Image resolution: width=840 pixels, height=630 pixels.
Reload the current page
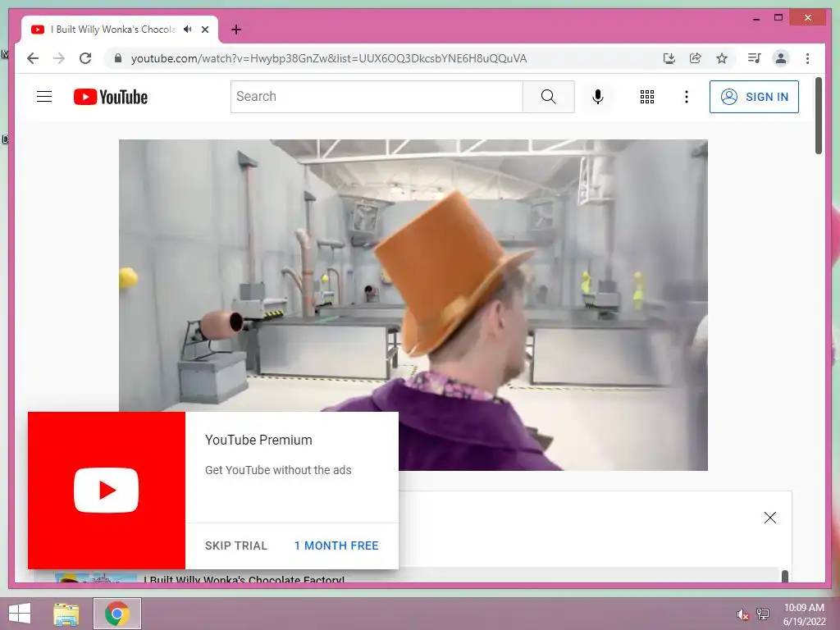(85, 58)
